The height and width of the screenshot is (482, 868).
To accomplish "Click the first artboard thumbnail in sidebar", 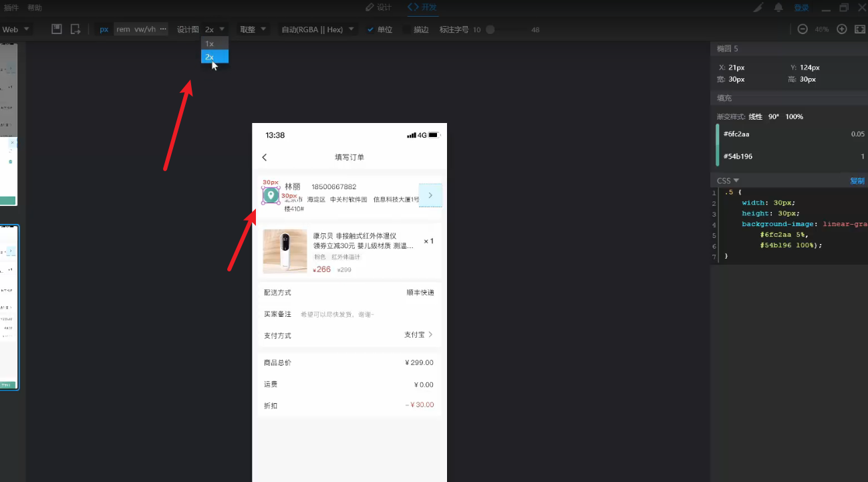I will pyautogui.click(x=9, y=125).
